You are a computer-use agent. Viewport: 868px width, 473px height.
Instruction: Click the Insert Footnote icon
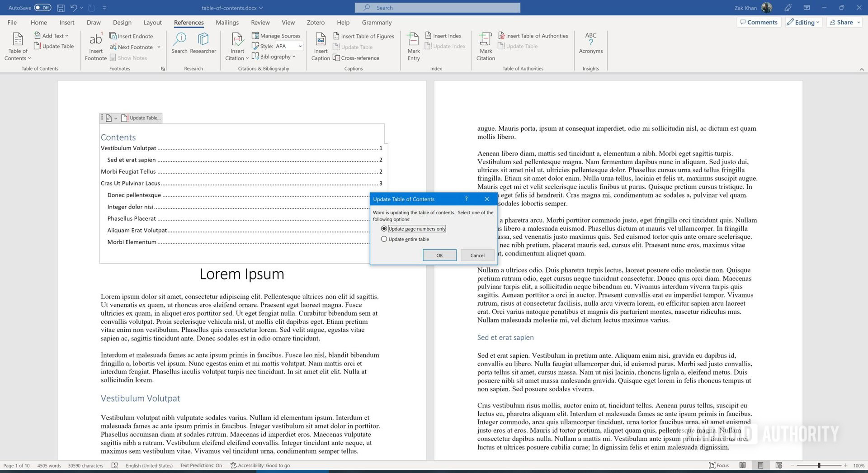tap(95, 41)
